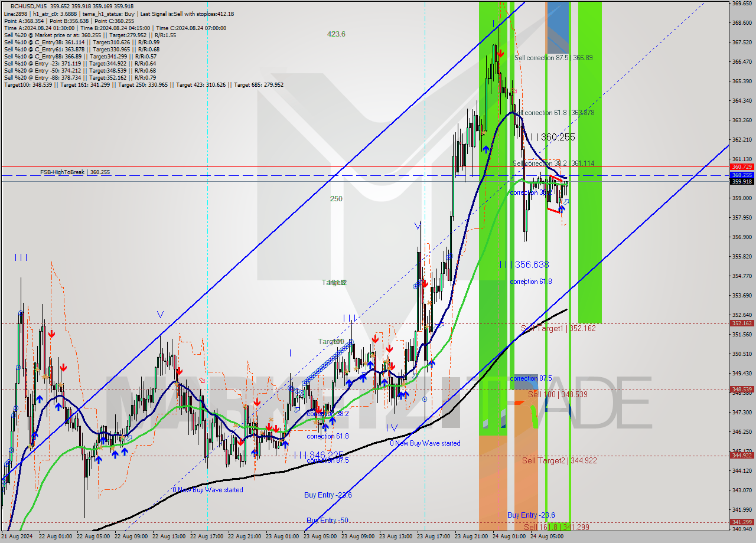Select the red 344.922 price axis tag
This screenshot has height=543, width=756.
coord(742,455)
